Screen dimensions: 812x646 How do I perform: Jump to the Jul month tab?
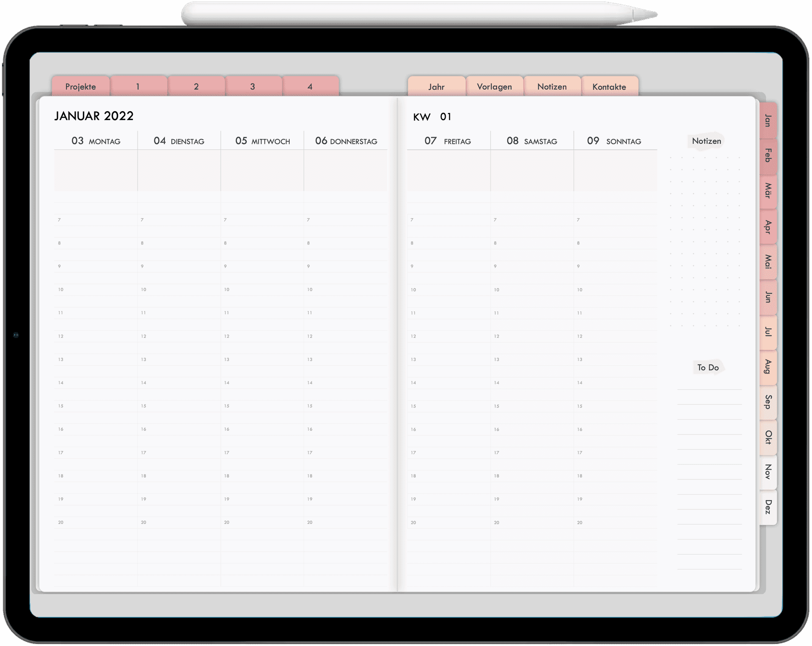coord(768,332)
